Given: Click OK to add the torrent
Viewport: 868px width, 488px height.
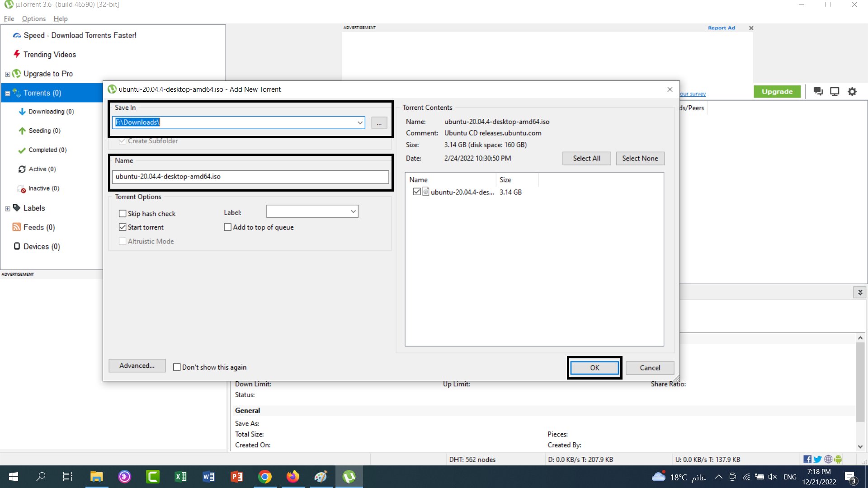Looking at the screenshot, I should pyautogui.click(x=594, y=368).
